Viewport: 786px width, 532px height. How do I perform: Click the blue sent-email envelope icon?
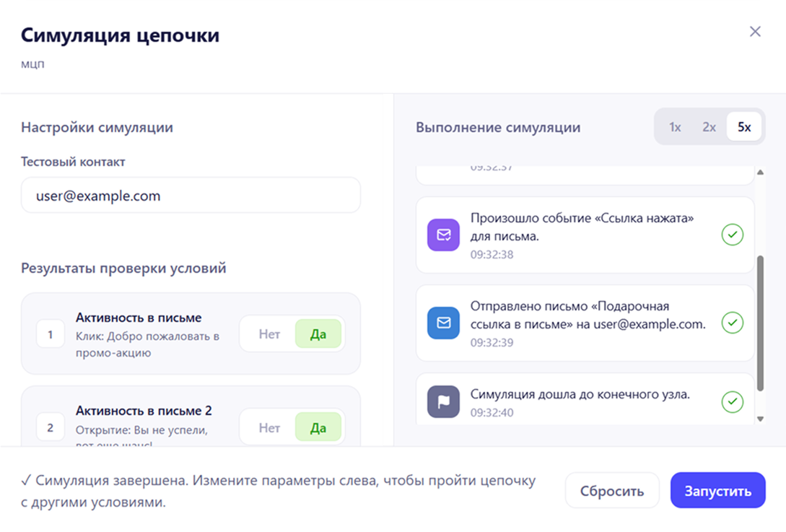pos(443,323)
